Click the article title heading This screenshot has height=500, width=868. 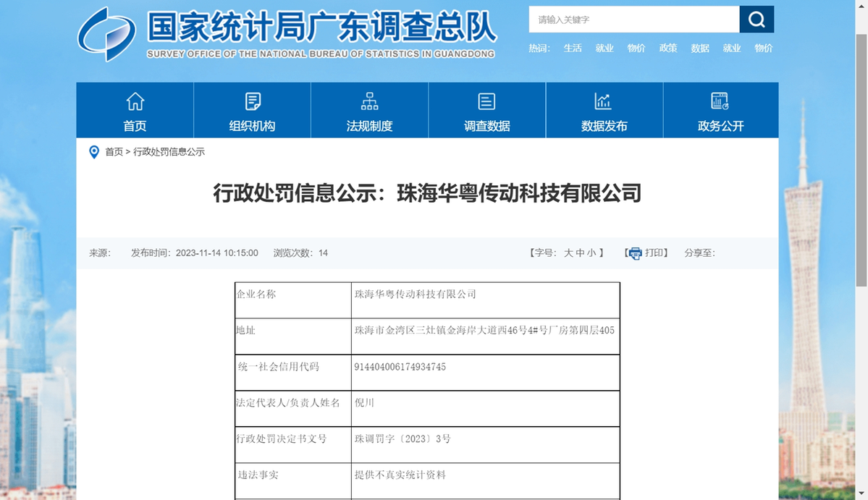[x=427, y=194]
